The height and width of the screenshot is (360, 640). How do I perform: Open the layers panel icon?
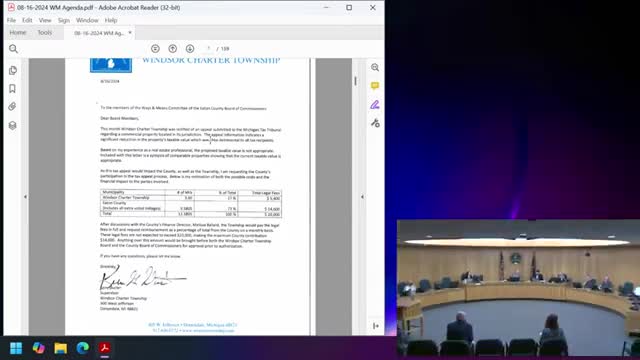(12, 125)
